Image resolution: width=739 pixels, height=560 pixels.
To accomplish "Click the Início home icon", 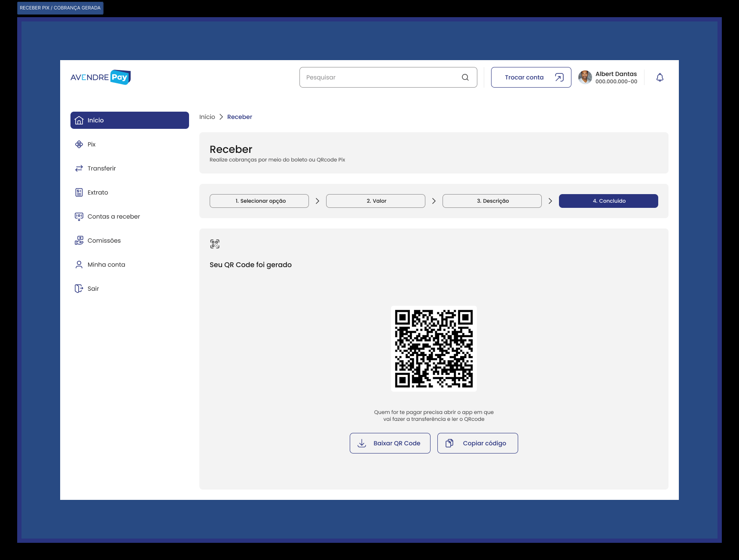I will click(79, 120).
